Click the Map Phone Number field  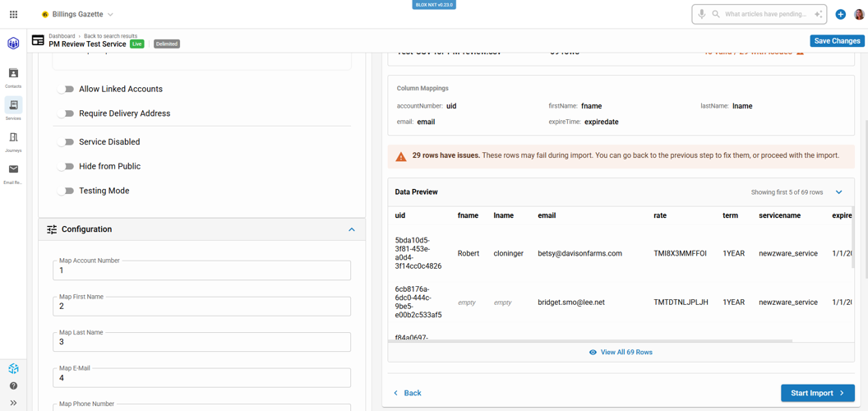click(x=201, y=407)
